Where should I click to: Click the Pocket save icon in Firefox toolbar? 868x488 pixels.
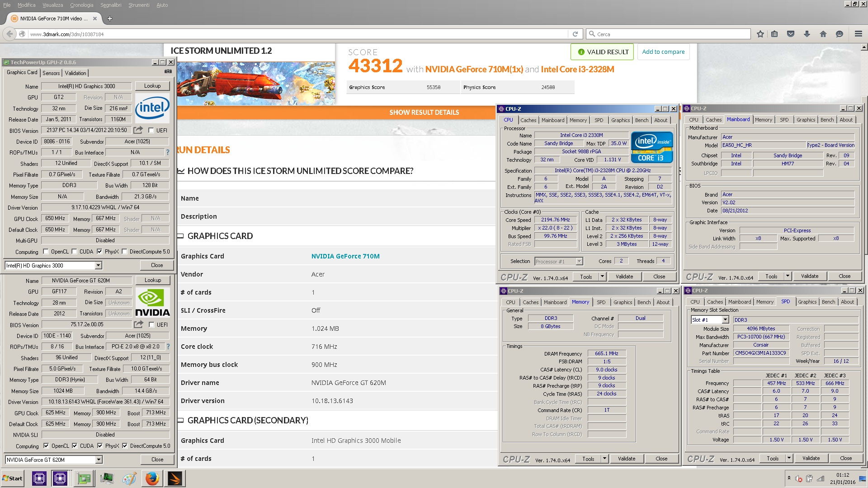click(x=791, y=34)
